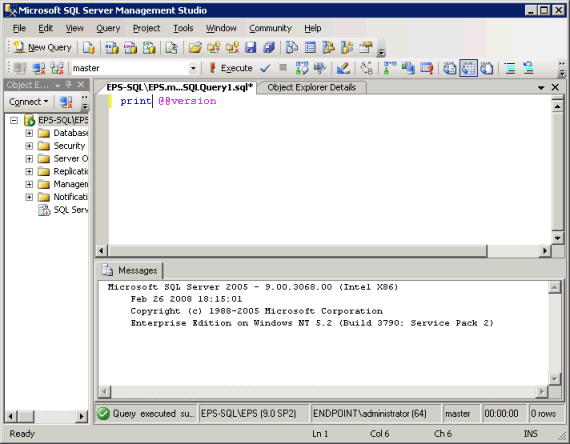Open the active files dropdown arrow
The image size is (570, 444).
point(541,88)
